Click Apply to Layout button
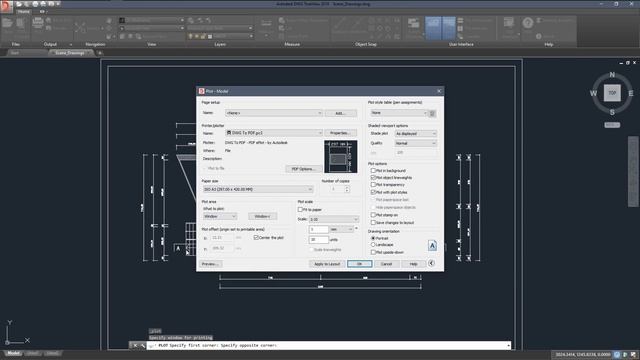The image size is (640, 360). 327,264
